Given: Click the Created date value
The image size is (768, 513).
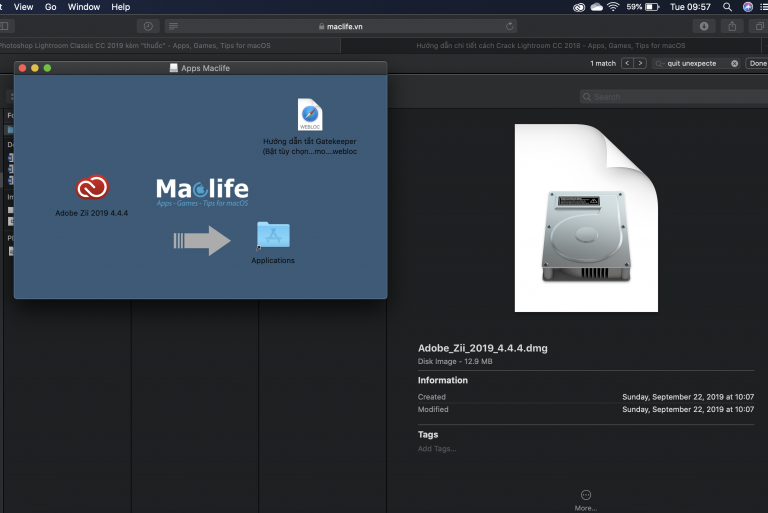Looking at the screenshot, I should pos(688,397).
